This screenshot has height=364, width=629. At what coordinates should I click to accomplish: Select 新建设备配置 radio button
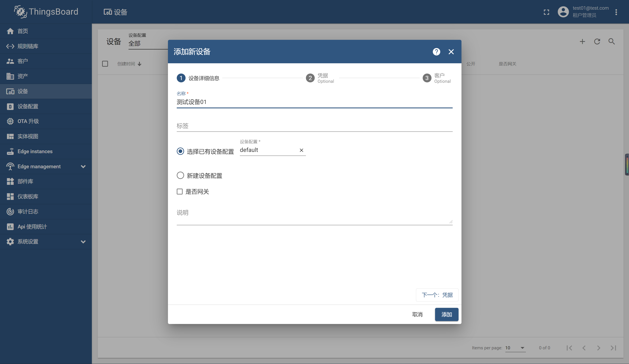tap(180, 175)
